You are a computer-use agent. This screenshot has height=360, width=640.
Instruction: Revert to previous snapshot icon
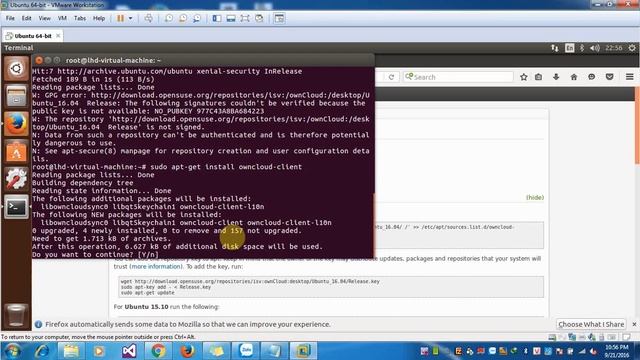tap(183, 18)
